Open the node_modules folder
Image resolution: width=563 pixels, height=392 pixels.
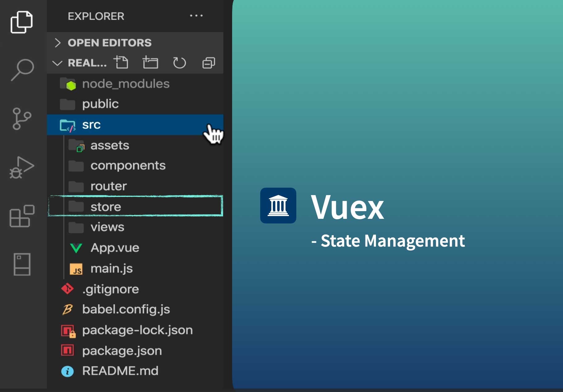pyautogui.click(x=135, y=84)
